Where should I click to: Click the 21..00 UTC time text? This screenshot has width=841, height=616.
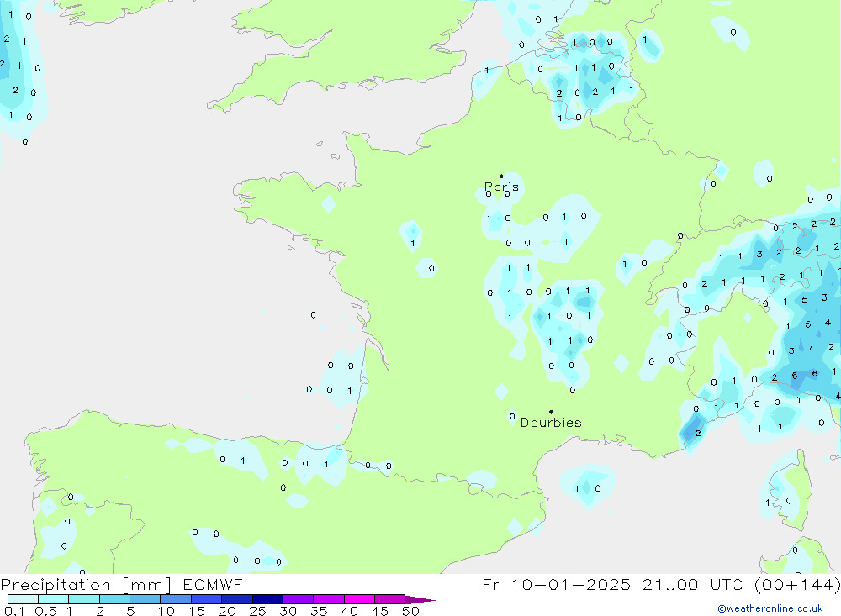690,585
